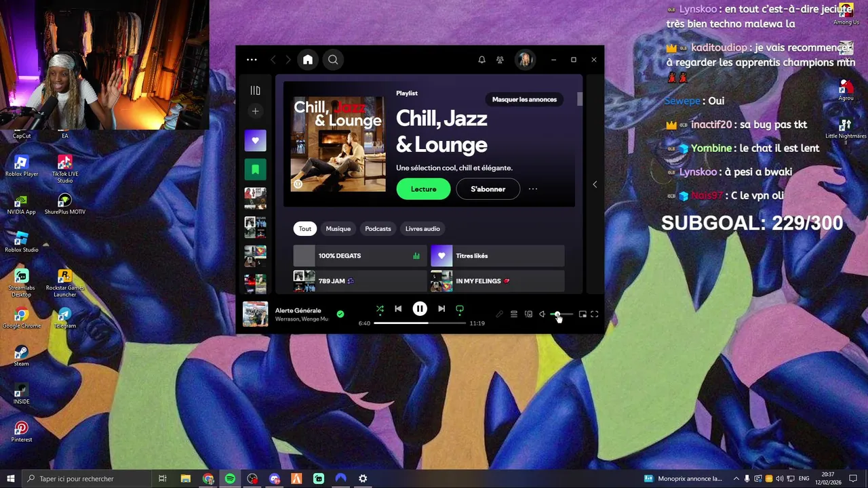The image size is (868, 488).
Task: Click the taskbar search field
Action: (x=87, y=479)
